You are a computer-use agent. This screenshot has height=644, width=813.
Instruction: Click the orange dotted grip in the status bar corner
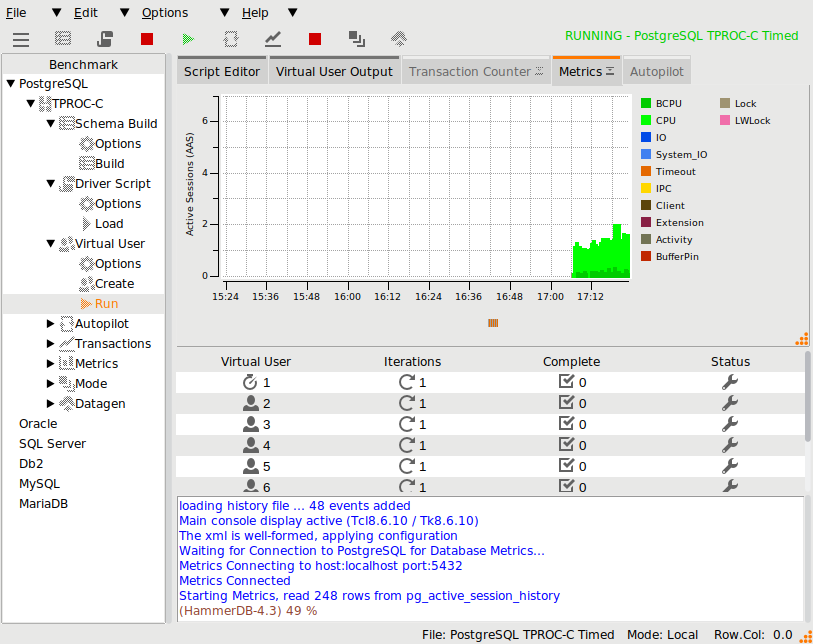coord(807,637)
